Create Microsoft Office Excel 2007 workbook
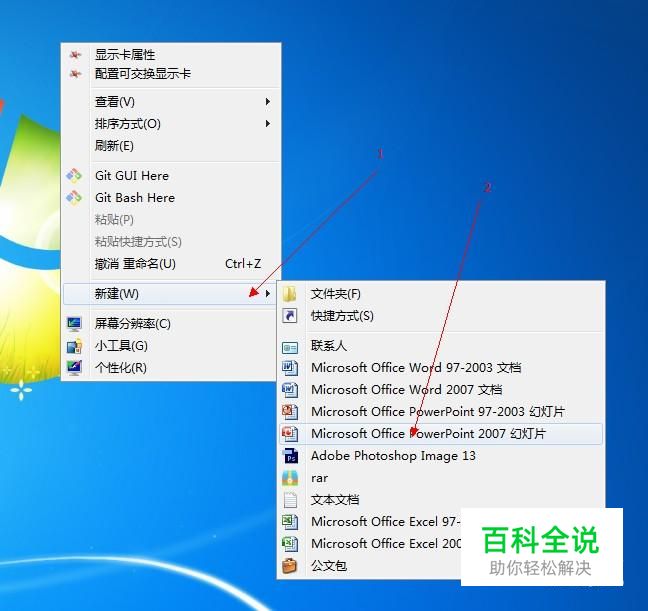 pyautogui.click(x=370, y=544)
